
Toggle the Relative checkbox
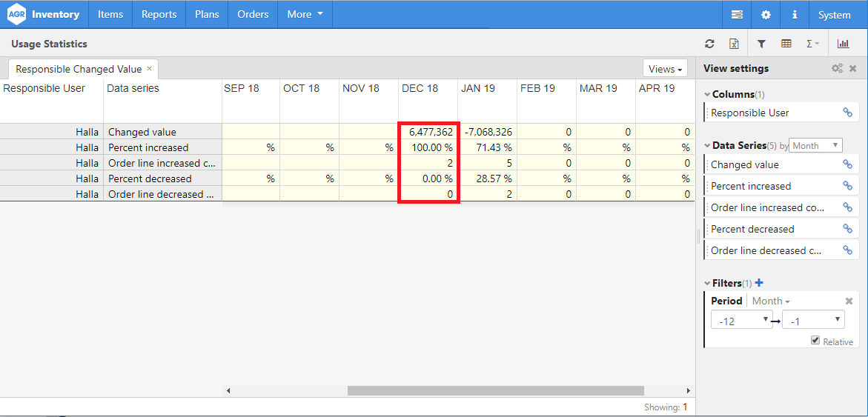coord(815,341)
